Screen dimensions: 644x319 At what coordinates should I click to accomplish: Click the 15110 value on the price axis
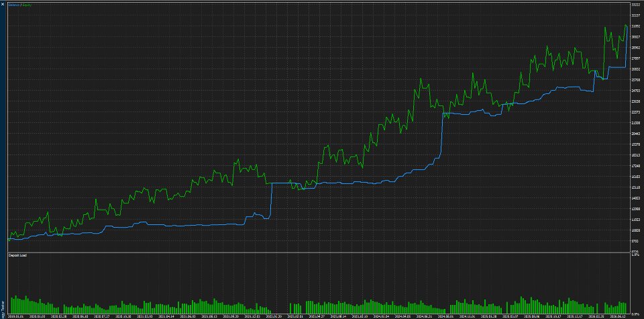[x=637, y=187]
